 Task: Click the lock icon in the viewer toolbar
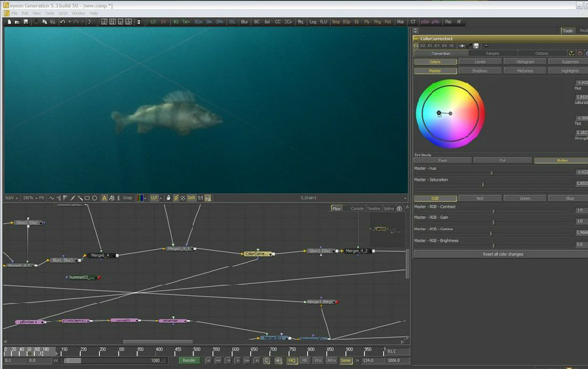168,198
